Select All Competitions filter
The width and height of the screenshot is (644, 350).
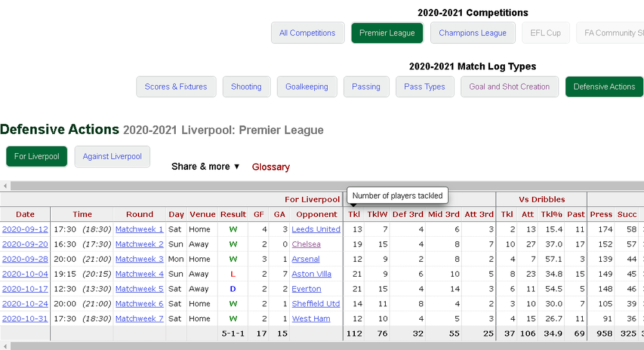pos(307,33)
